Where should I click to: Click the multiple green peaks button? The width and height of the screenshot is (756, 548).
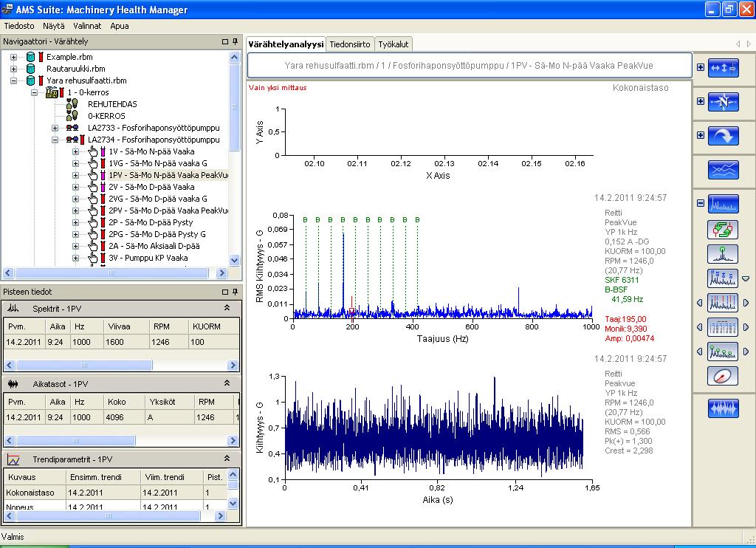(723, 352)
